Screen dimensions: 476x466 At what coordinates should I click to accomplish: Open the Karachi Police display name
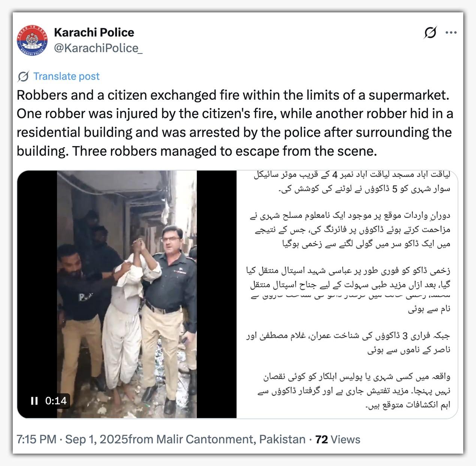[94, 33]
